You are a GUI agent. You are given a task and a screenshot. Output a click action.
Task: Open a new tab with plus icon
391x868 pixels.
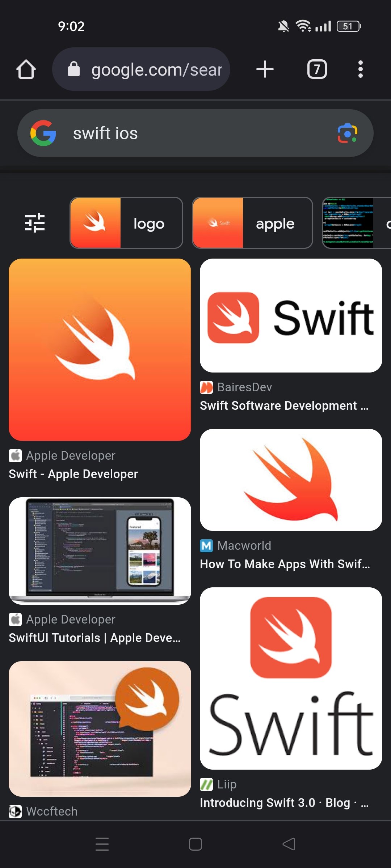265,69
